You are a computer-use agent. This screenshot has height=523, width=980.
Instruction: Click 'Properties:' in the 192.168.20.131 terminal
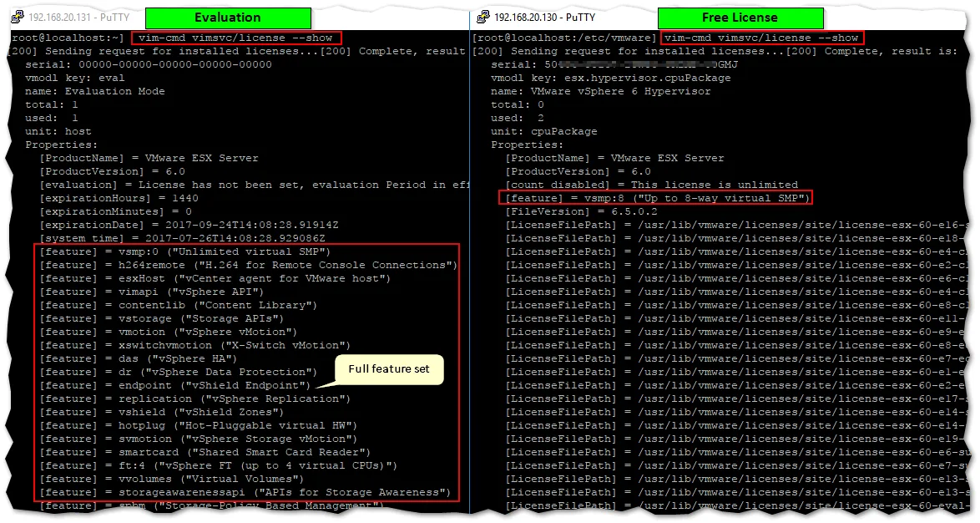(x=62, y=145)
